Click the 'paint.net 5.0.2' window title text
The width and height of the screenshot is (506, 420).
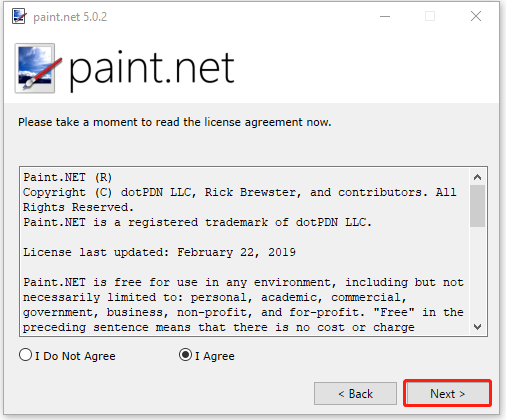[x=70, y=17]
